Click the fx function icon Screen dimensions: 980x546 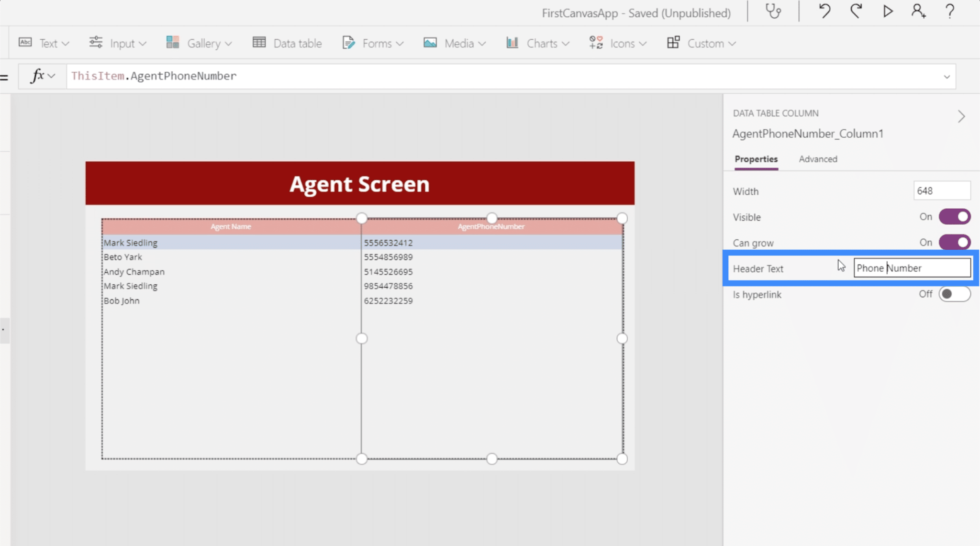[x=37, y=76]
